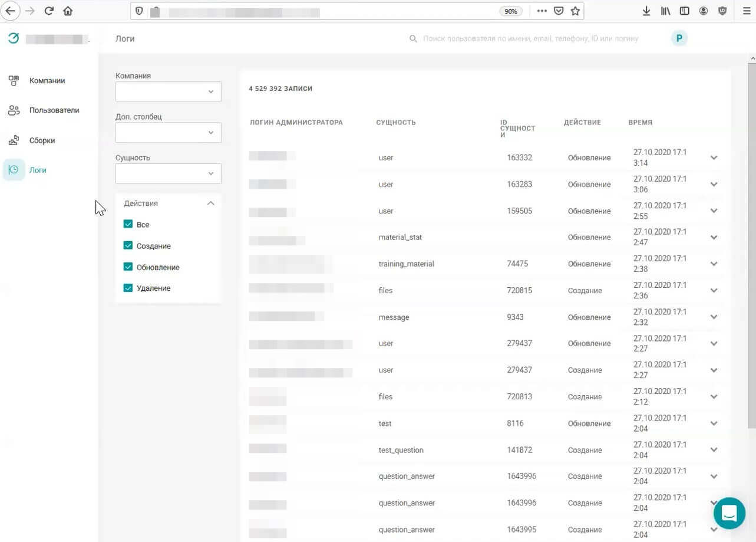Go to the Сборки section
Screen dimensions: 756x542
tap(42, 140)
